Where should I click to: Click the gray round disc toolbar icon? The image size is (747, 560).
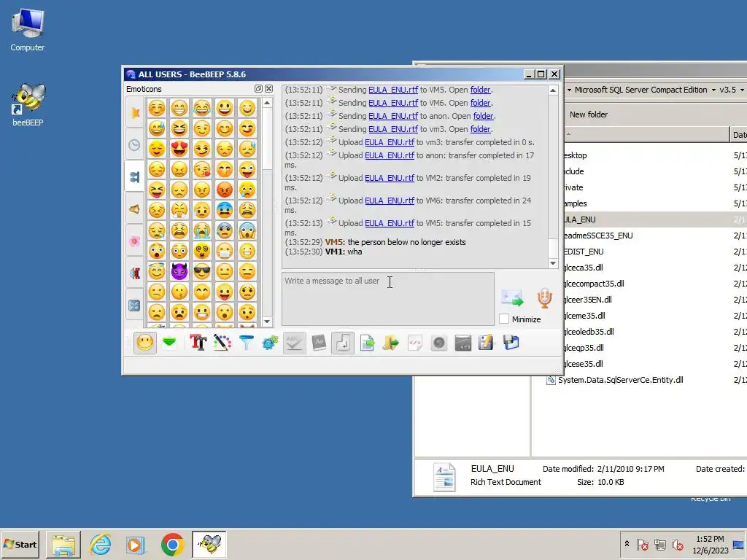(x=438, y=343)
